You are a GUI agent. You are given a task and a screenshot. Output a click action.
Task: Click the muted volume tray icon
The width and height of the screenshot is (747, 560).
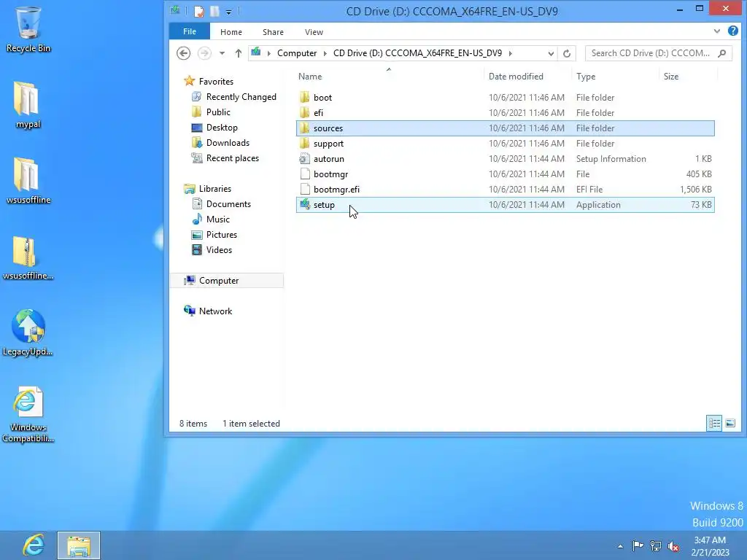(x=673, y=545)
